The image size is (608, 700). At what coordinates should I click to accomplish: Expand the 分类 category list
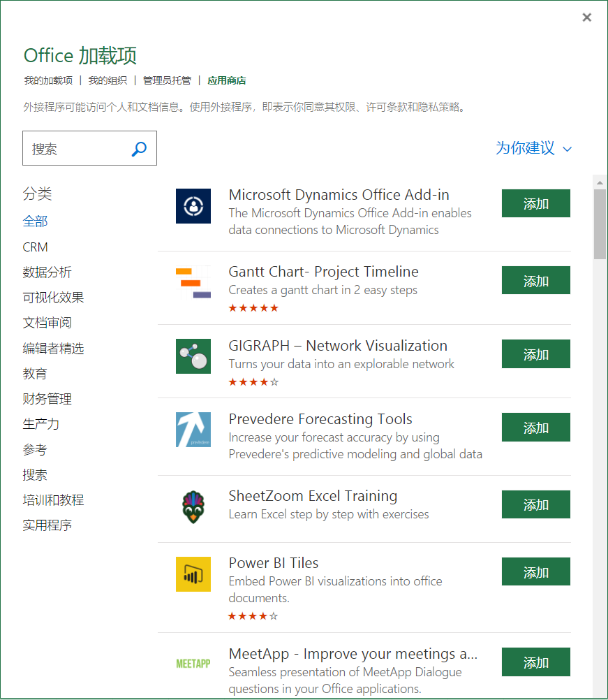pyautogui.click(x=36, y=194)
